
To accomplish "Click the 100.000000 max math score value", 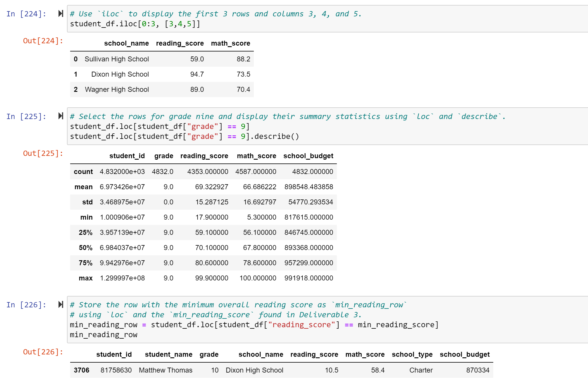I will point(258,278).
